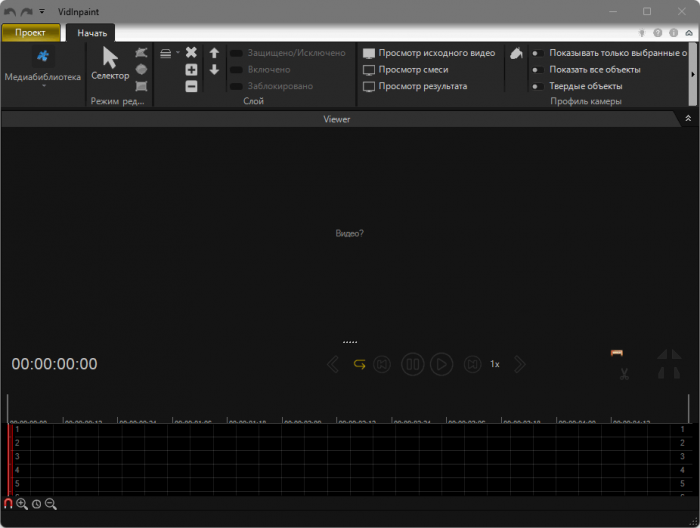Move layer down with the down arrow
The height and width of the screenshot is (528, 700).
click(214, 70)
